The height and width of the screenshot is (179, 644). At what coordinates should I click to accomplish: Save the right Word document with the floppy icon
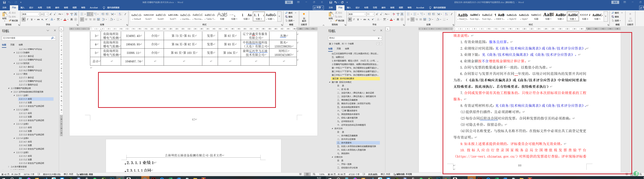point(331,2)
